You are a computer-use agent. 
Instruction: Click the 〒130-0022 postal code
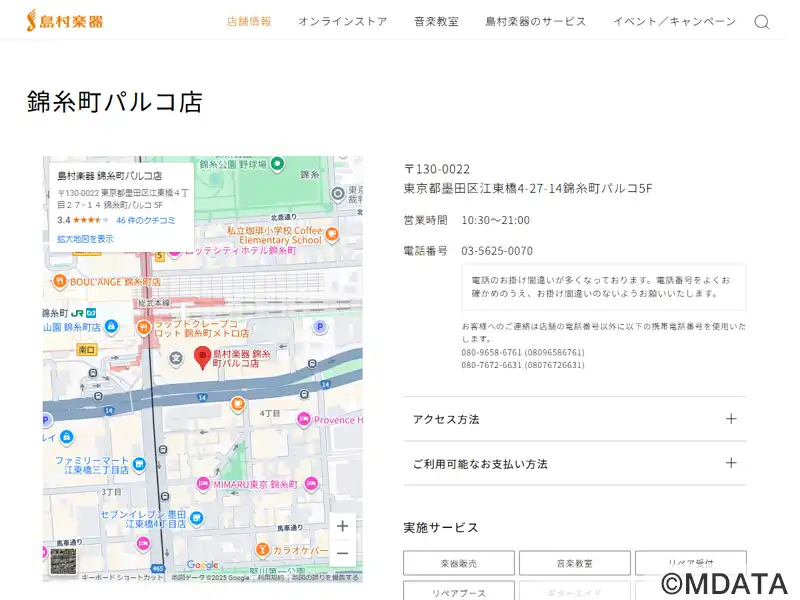(x=437, y=169)
